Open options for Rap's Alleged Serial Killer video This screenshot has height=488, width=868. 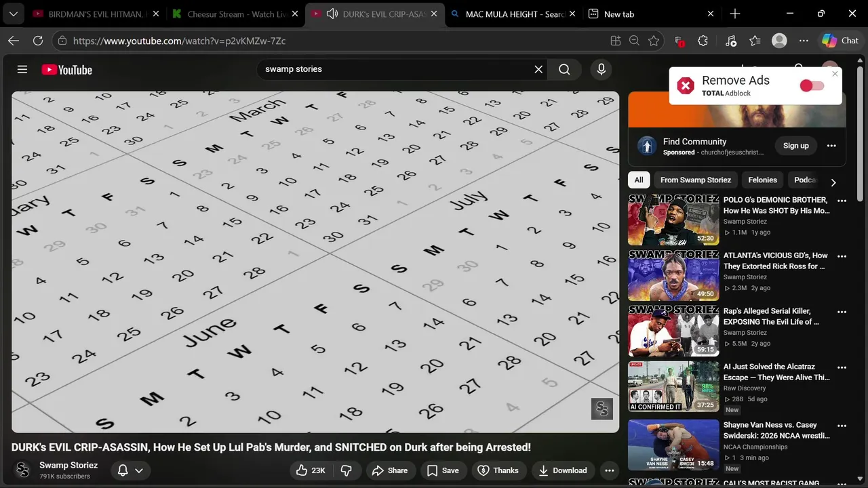[842, 312]
